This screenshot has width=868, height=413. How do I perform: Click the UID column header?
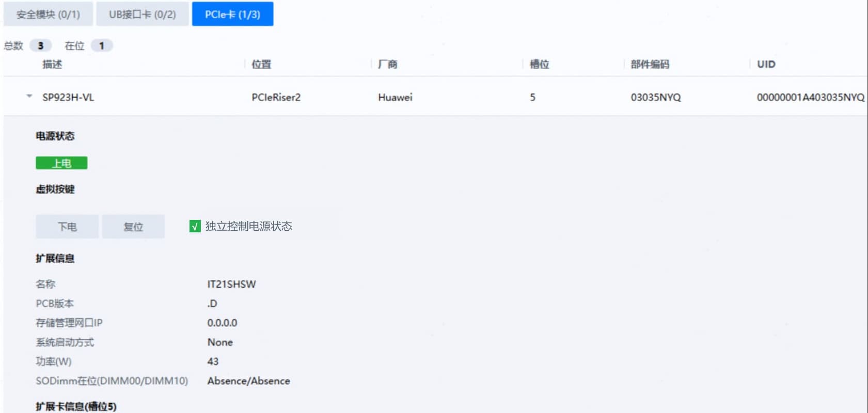[x=766, y=65]
